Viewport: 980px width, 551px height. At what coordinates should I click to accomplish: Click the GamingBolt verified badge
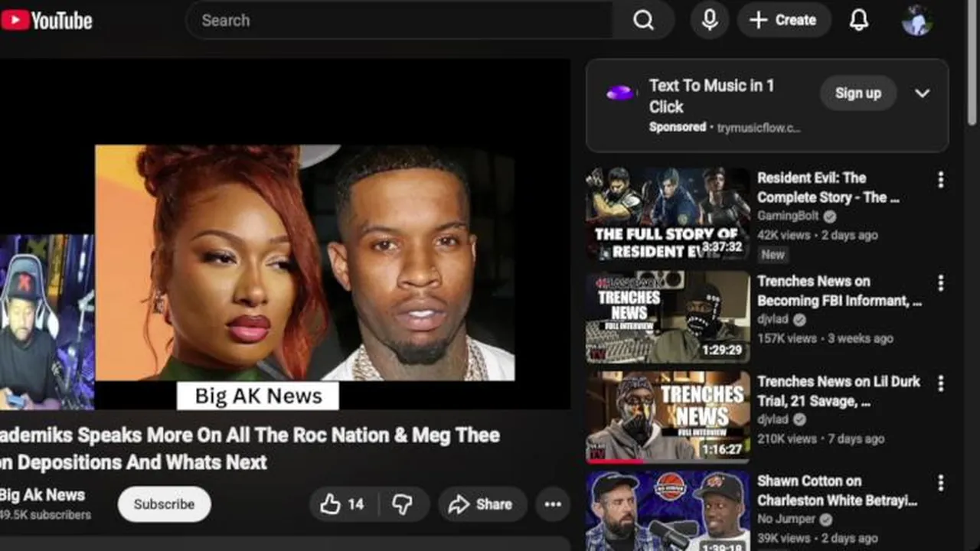coord(829,217)
